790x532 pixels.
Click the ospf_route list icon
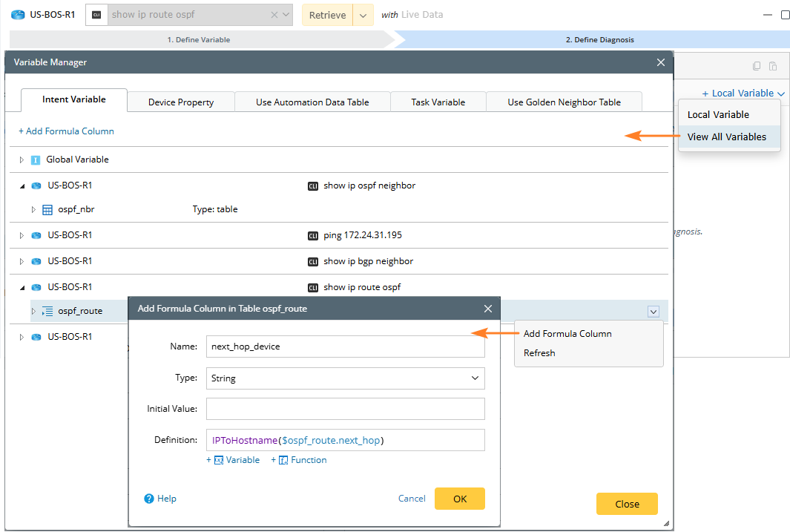pyautogui.click(x=47, y=312)
